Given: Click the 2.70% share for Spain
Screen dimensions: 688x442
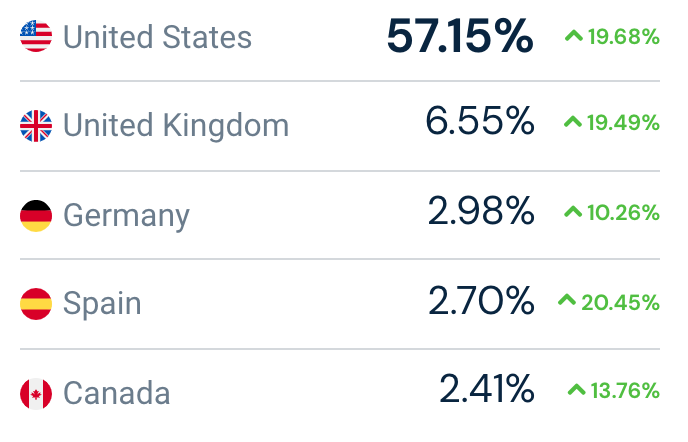Looking at the screenshot, I should tap(481, 301).
